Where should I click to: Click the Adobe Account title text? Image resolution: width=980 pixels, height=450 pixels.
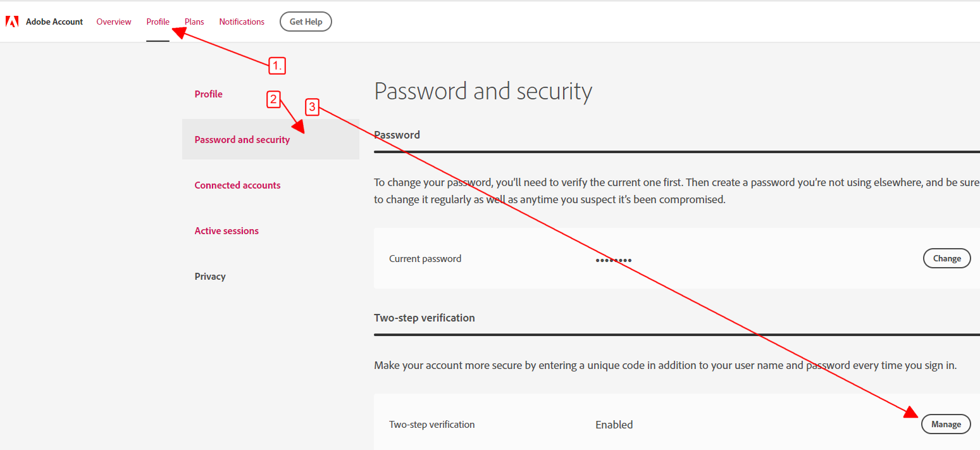(54, 21)
